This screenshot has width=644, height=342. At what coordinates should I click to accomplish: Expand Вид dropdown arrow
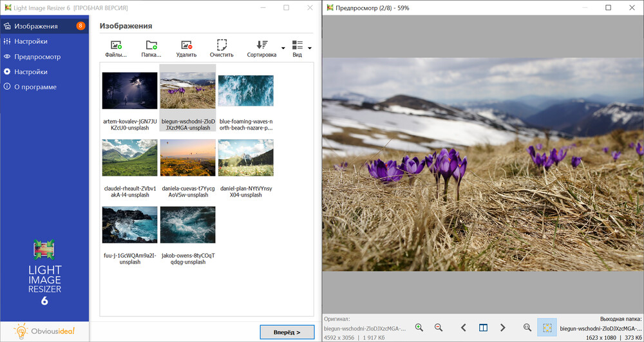(x=309, y=48)
